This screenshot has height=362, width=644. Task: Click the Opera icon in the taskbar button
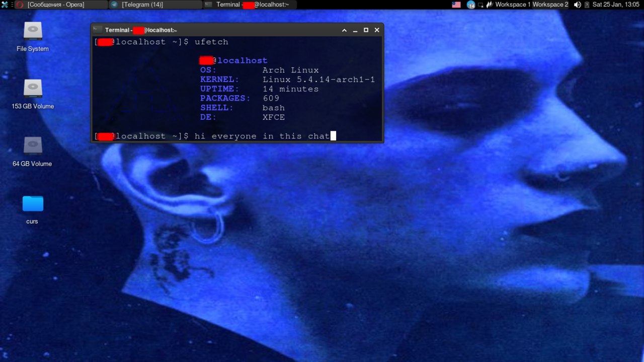pyautogui.click(x=20, y=5)
